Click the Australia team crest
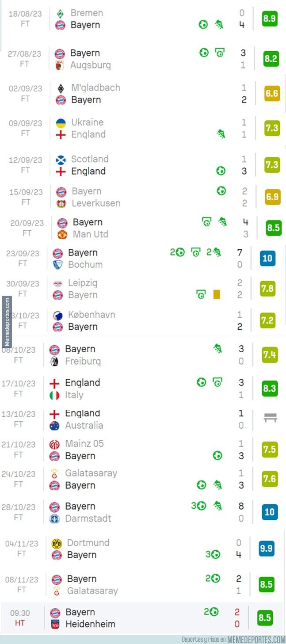The width and height of the screenshot is (286, 644). coord(54,426)
